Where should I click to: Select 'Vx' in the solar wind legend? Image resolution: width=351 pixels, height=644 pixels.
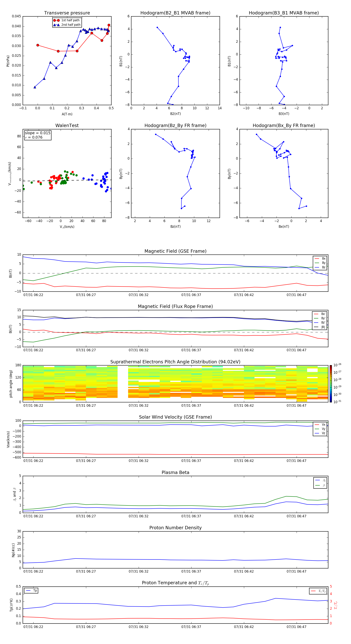[320, 424]
